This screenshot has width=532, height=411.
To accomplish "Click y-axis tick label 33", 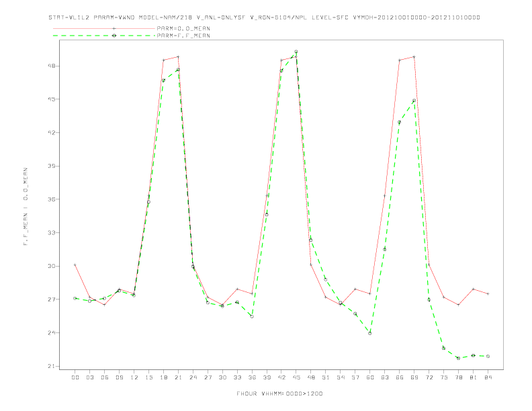I will pyautogui.click(x=52, y=232).
